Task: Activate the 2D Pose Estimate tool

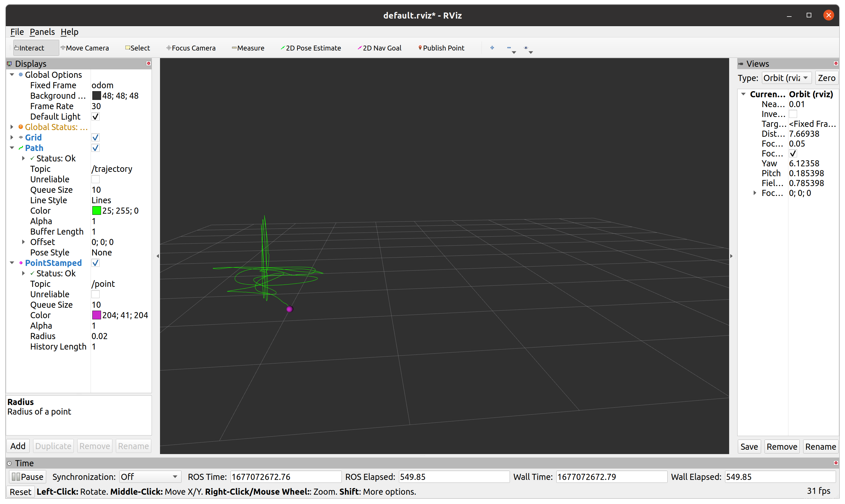Action: click(x=311, y=48)
